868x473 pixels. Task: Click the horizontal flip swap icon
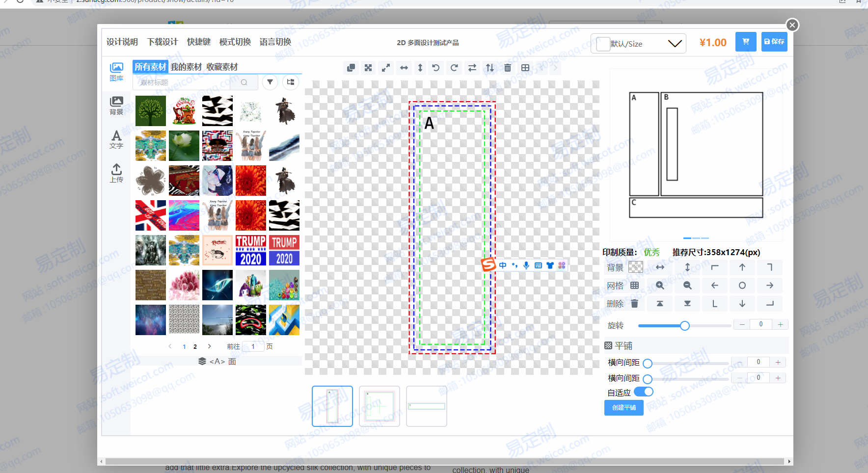pos(472,68)
